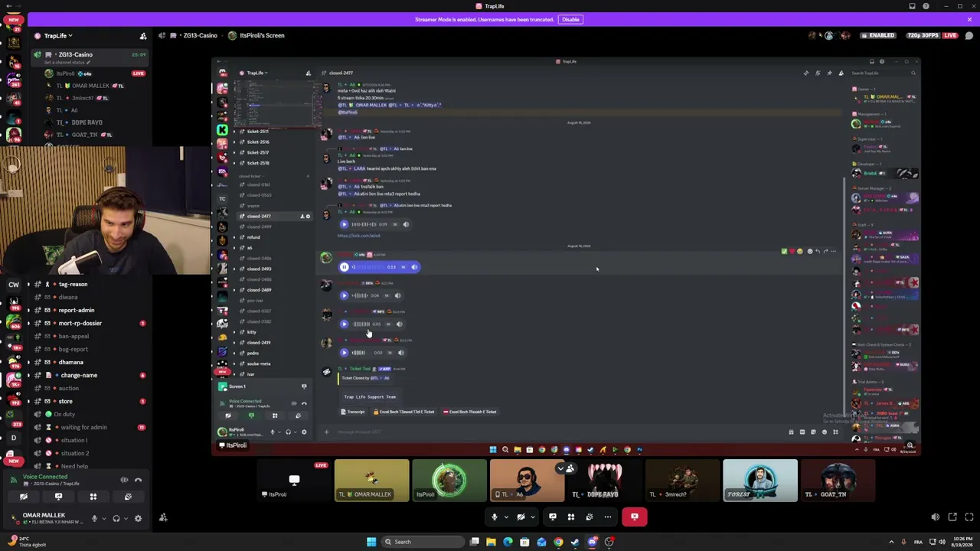Viewport: 980px width, 551px height.
Task: Open Help in the title bar
Action: (x=926, y=6)
